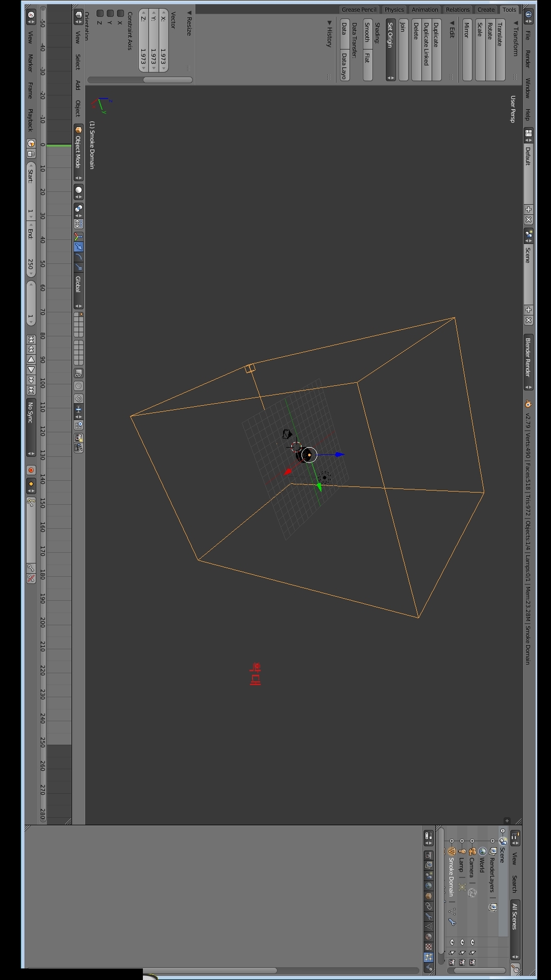The width and height of the screenshot is (551, 980).
Task: Open the Texture checkerboard properties tab
Action: point(429,947)
